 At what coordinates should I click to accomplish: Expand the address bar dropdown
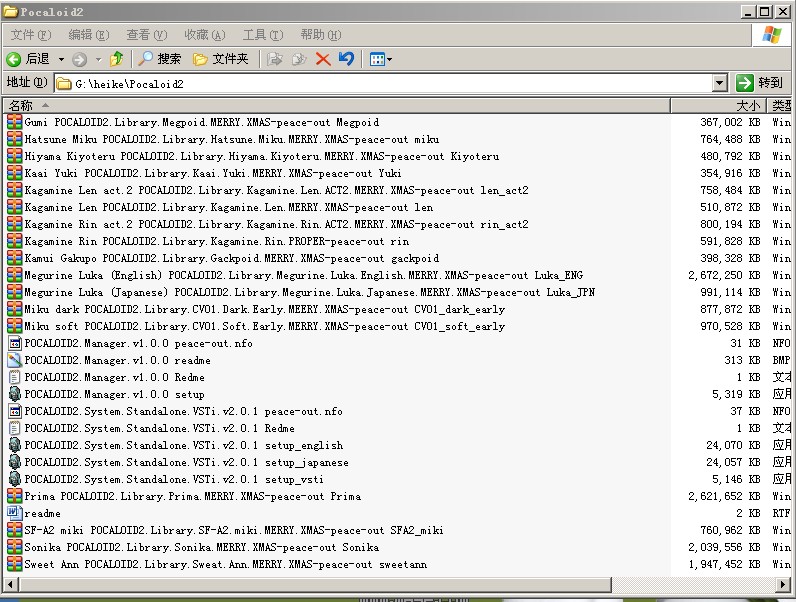click(719, 83)
